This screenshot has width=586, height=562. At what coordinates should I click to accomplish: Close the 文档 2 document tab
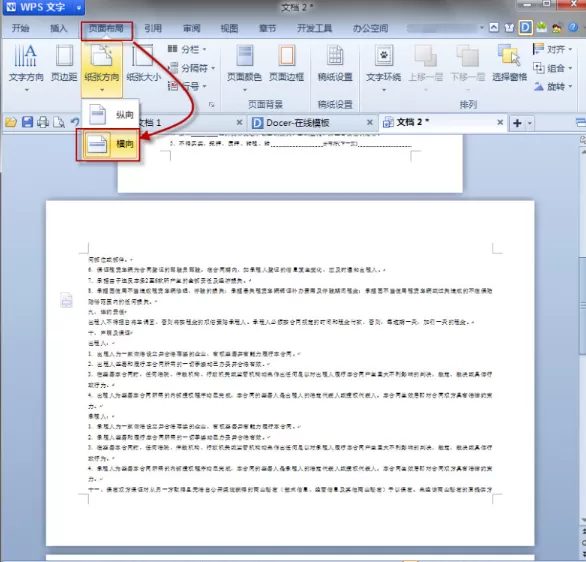pos(500,122)
